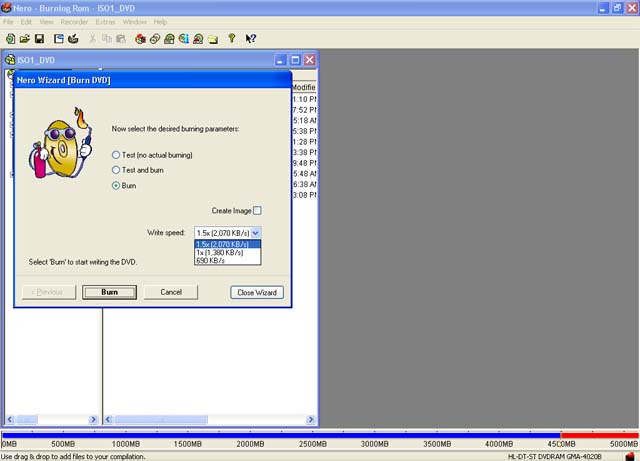
Task: Click the 5:18 AM entry in Modified column
Action: point(304,120)
